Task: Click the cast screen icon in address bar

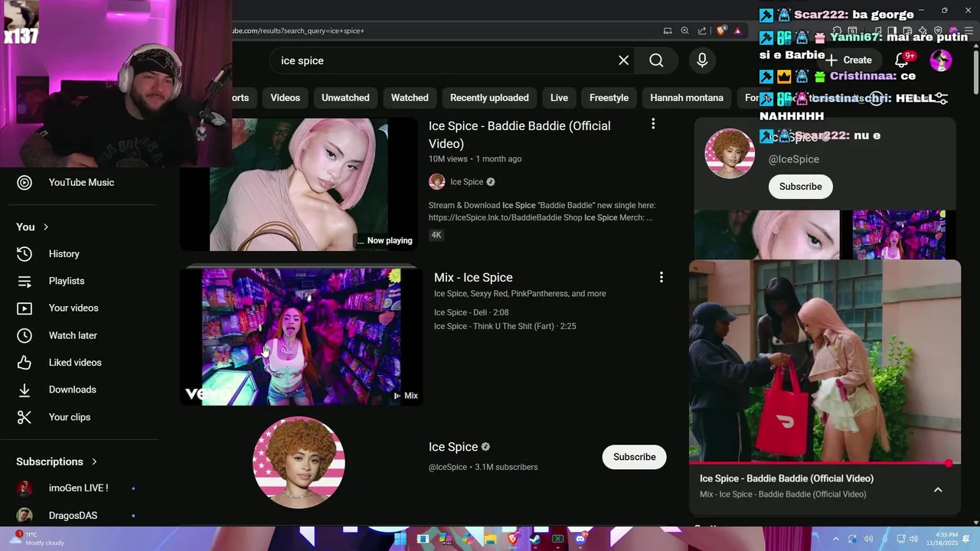Action: (x=668, y=31)
